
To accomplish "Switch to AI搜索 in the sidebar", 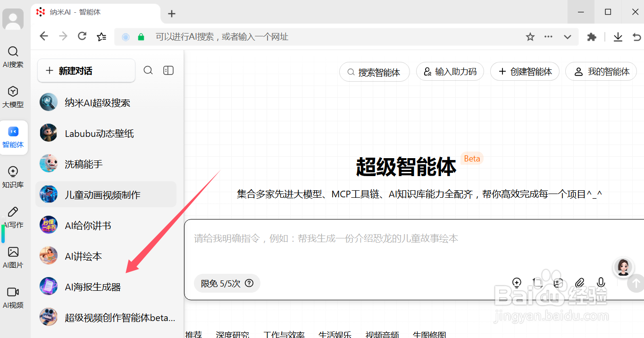I will (x=13, y=57).
